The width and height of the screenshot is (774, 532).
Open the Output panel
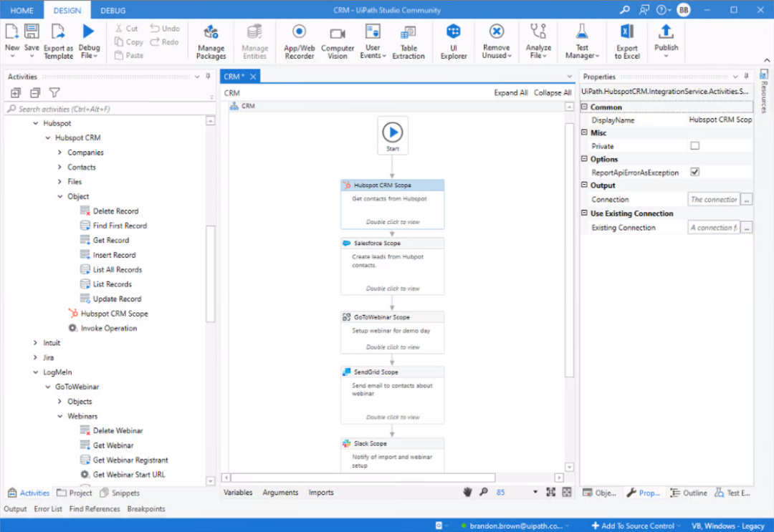point(15,509)
